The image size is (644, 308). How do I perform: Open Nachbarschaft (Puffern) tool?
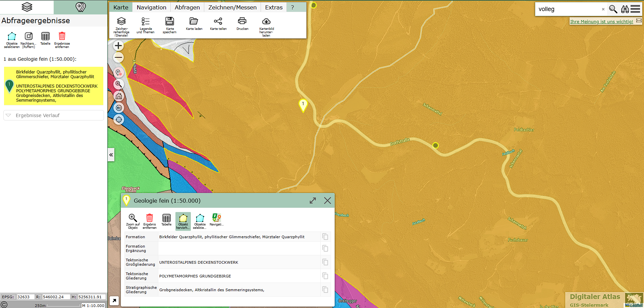click(29, 40)
